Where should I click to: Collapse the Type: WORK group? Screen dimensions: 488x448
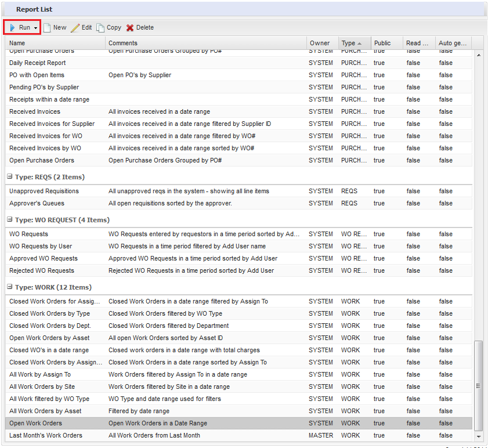10,287
